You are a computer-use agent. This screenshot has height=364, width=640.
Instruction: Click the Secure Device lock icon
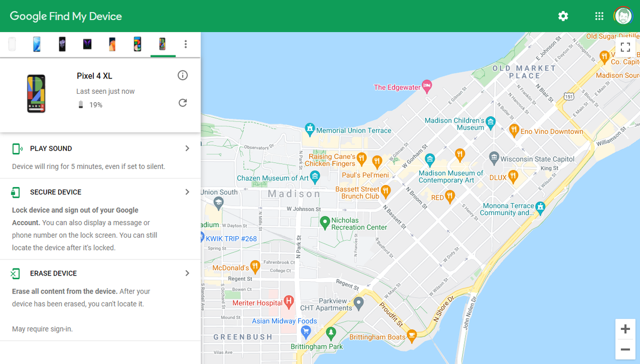click(x=16, y=192)
